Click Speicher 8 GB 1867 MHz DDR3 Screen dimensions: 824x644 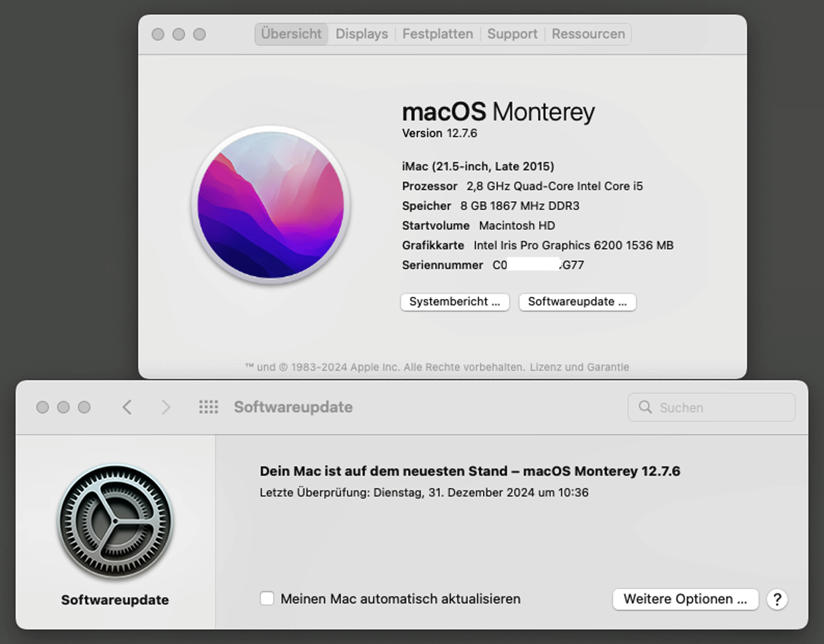click(x=491, y=206)
